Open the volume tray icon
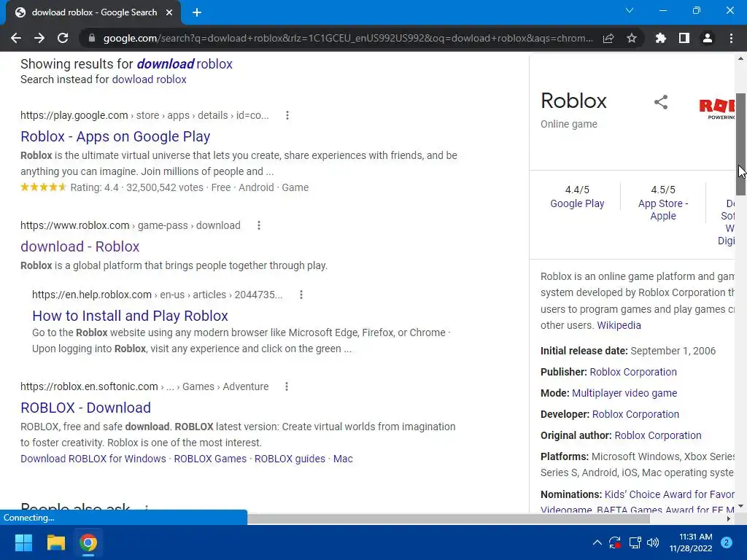The image size is (747, 560). 653,542
